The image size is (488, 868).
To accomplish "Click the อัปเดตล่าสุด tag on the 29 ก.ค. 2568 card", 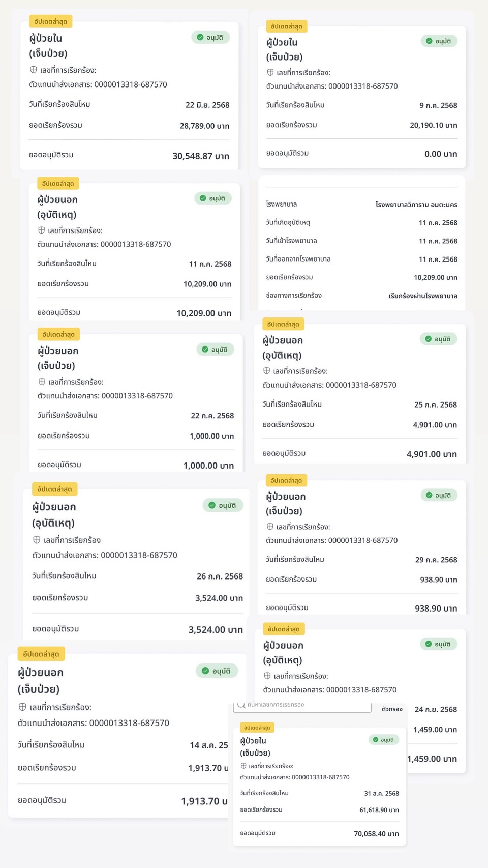I will point(286,480).
